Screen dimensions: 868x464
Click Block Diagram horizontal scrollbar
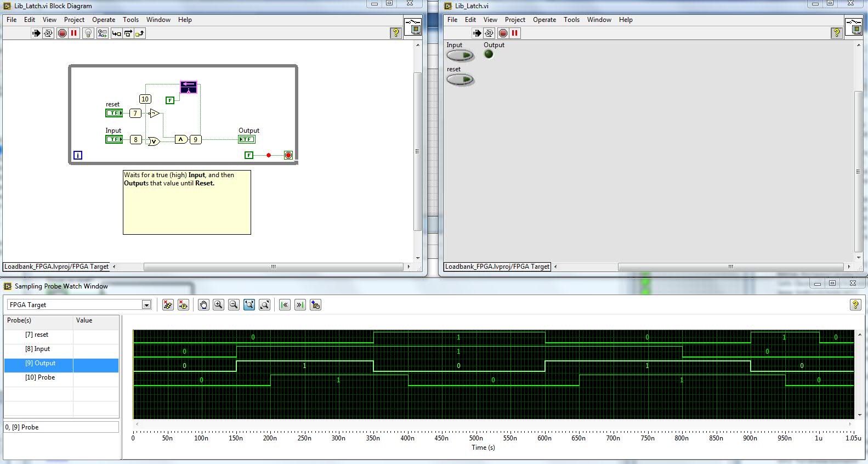tap(273, 267)
